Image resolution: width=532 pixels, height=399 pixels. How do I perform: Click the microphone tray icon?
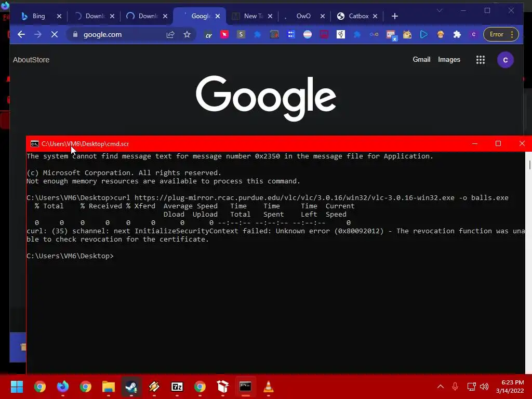[x=455, y=387]
